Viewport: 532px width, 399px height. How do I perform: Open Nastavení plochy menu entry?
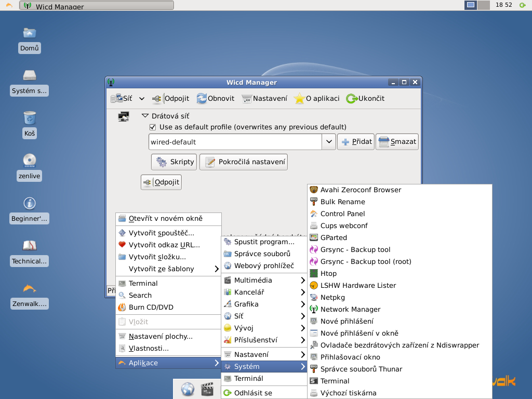(169, 336)
